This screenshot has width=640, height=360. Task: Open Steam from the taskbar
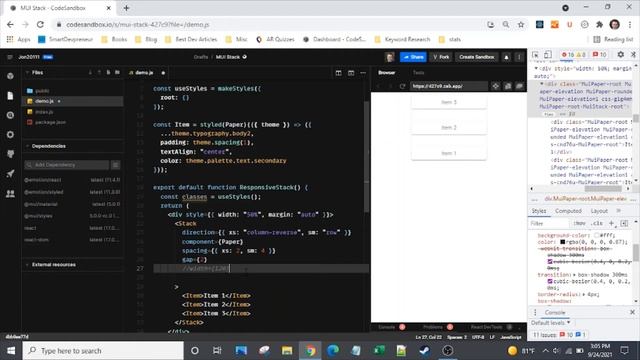tap(424, 351)
